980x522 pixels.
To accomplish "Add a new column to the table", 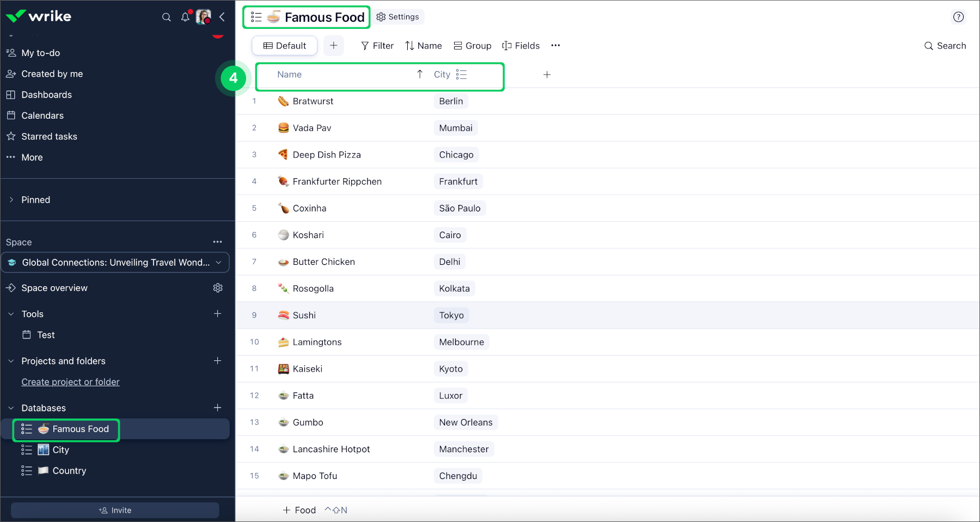I will point(547,75).
